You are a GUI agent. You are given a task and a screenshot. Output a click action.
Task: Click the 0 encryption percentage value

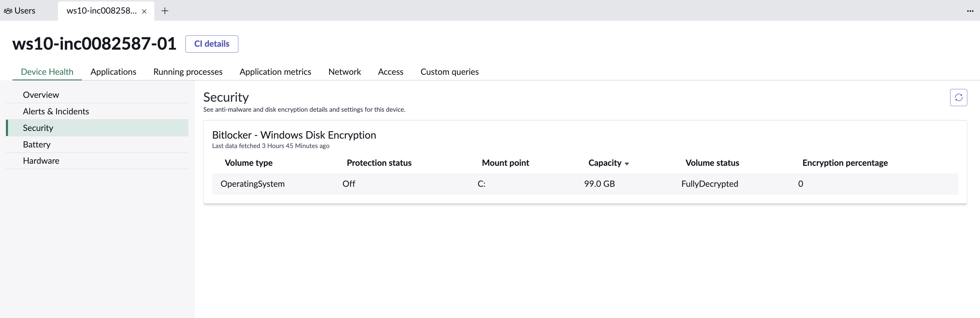pos(801,184)
